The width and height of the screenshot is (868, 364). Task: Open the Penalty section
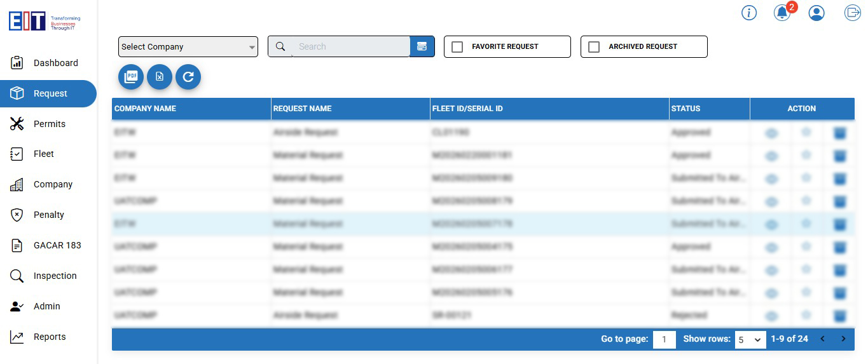48,215
